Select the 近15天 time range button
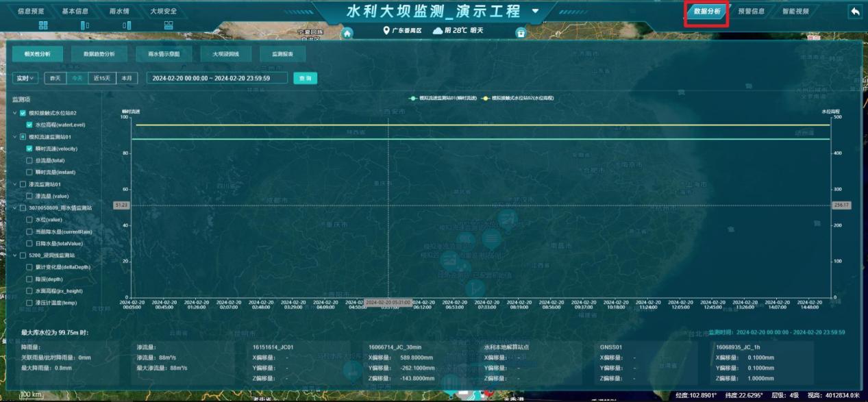This screenshot has height=402, width=868. click(103, 78)
